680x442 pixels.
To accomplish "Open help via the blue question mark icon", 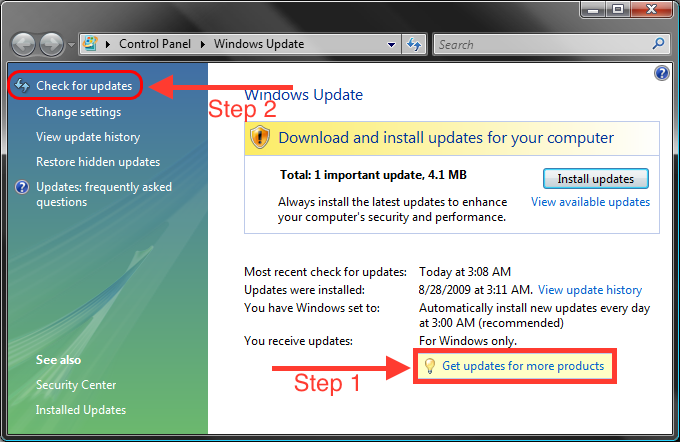I will click(x=661, y=73).
